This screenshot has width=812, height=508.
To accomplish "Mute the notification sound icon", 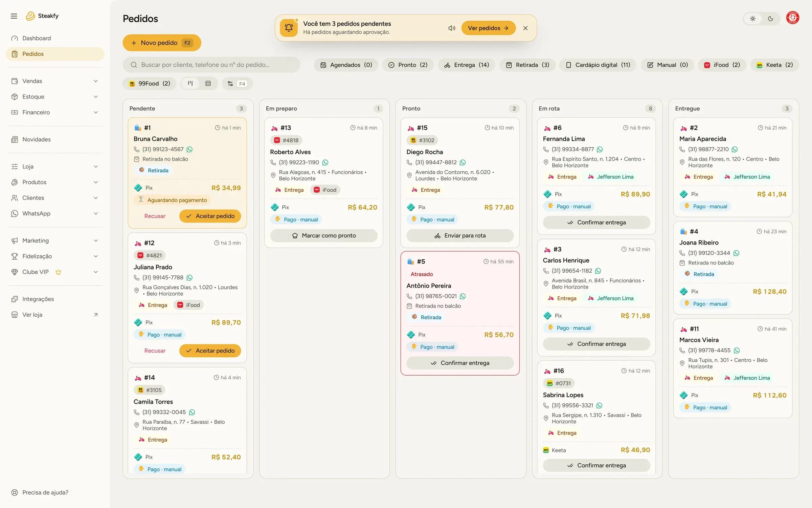I will point(452,28).
